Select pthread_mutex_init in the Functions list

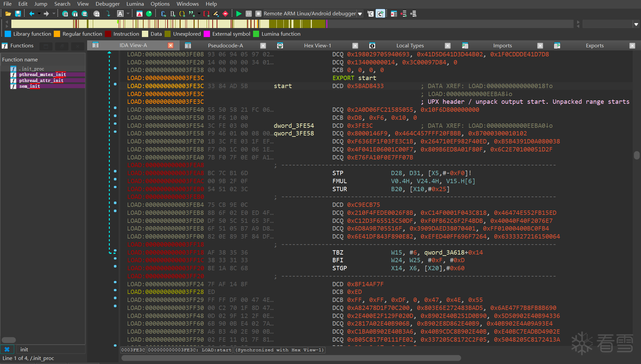click(43, 75)
